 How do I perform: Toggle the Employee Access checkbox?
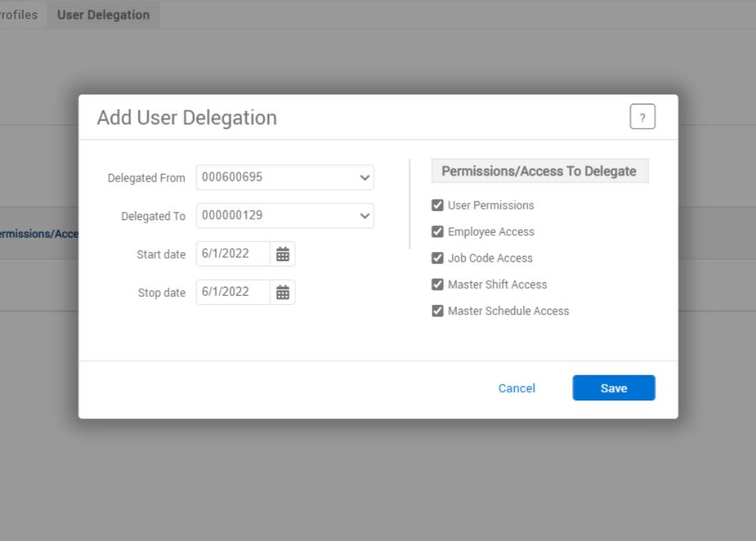[437, 232]
